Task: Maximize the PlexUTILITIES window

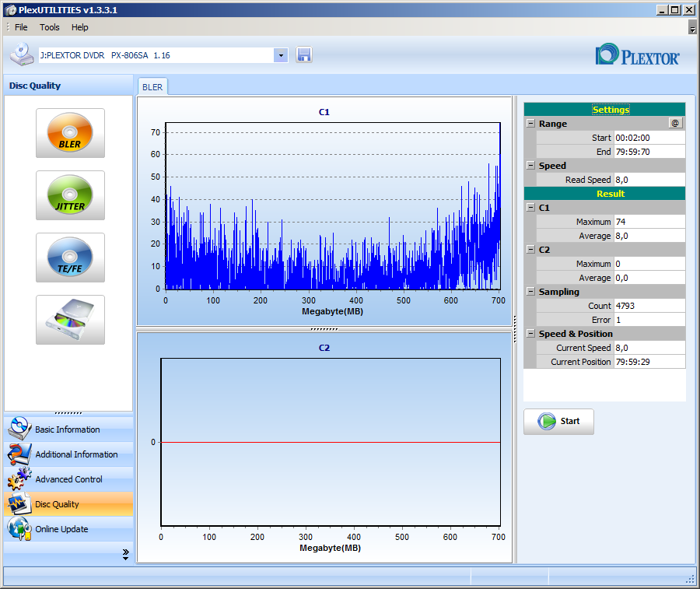Action: pos(675,10)
